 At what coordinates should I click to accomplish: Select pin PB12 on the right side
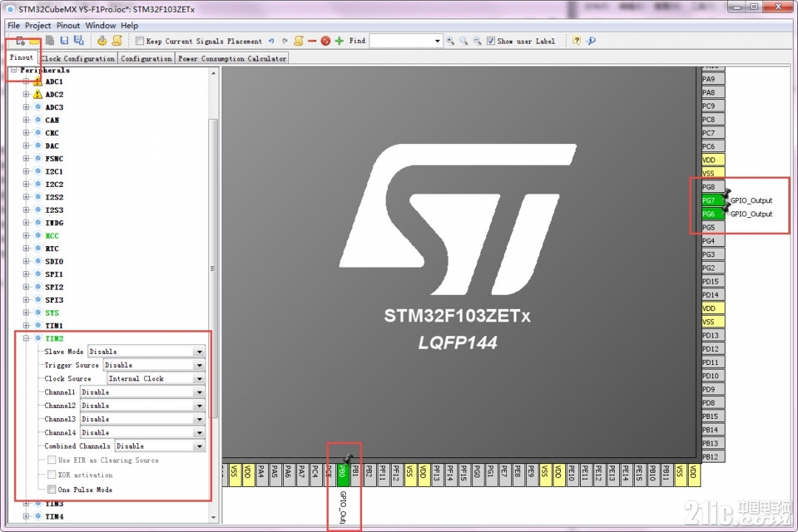tap(713, 457)
